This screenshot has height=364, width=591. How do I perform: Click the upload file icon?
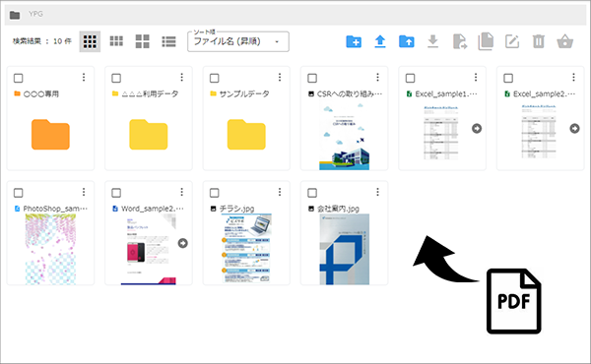tap(380, 41)
